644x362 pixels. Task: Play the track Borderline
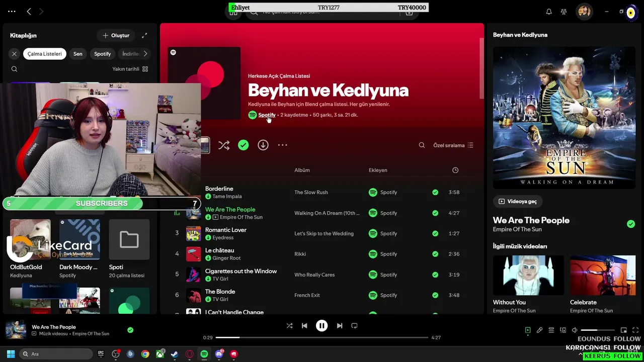click(x=219, y=189)
